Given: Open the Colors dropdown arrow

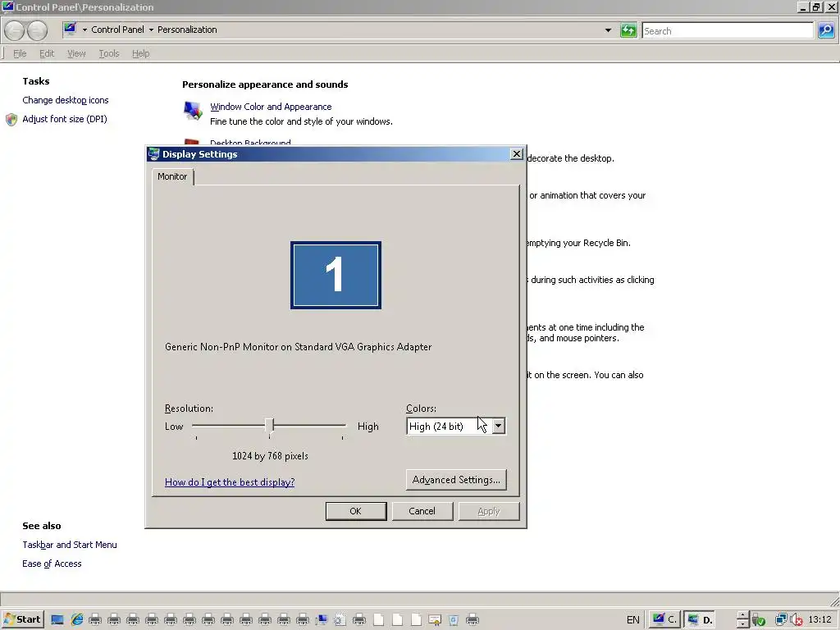Looking at the screenshot, I should pos(498,426).
